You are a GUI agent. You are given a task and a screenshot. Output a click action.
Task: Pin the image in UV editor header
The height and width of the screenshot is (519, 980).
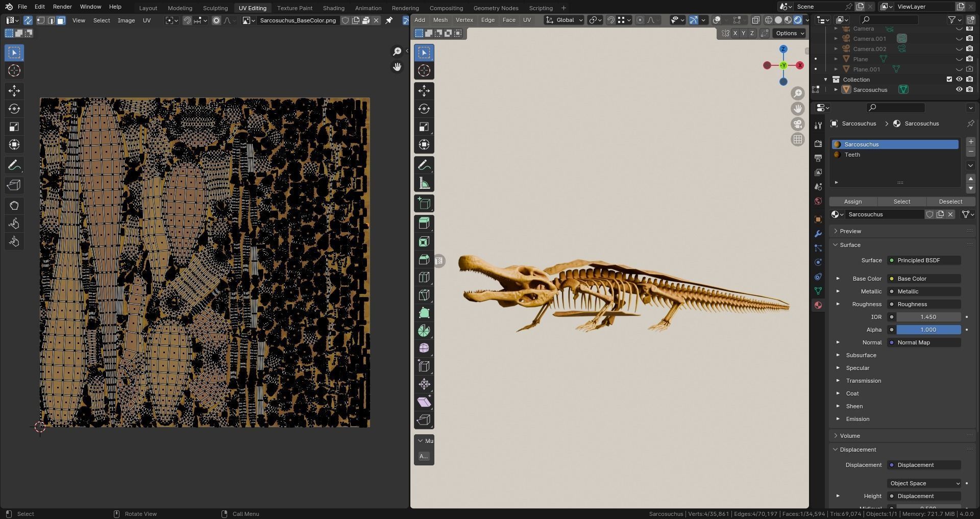coord(389,20)
